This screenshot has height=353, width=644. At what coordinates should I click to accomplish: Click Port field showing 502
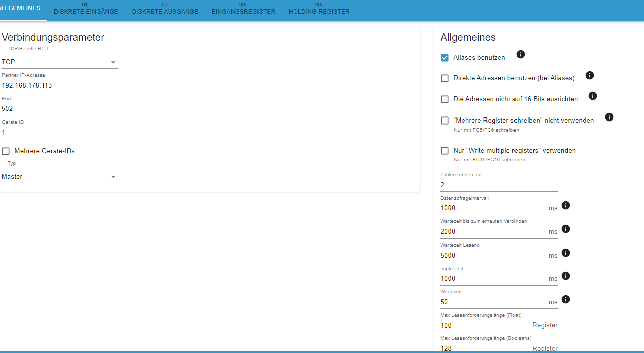click(x=60, y=108)
